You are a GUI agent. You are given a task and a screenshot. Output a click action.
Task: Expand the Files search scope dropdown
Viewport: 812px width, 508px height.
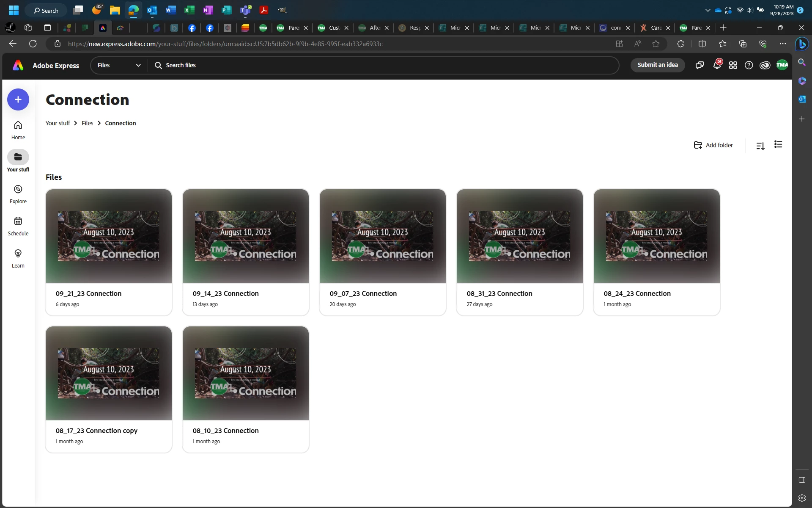click(x=119, y=65)
